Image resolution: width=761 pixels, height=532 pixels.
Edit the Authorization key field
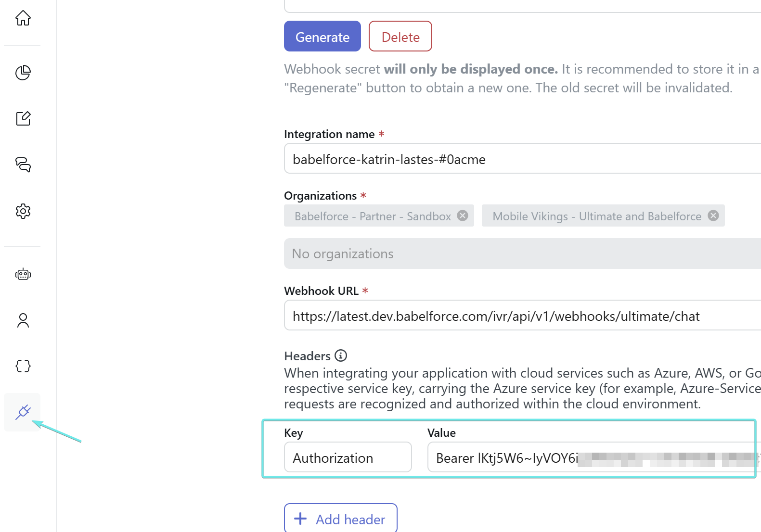[x=348, y=457]
